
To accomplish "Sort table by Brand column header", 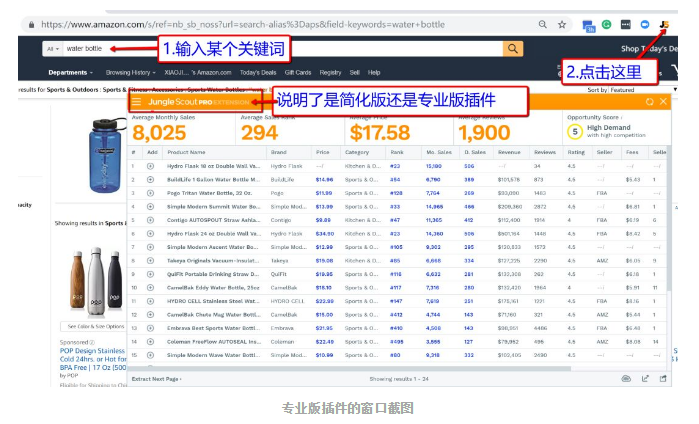I will pyautogui.click(x=279, y=152).
